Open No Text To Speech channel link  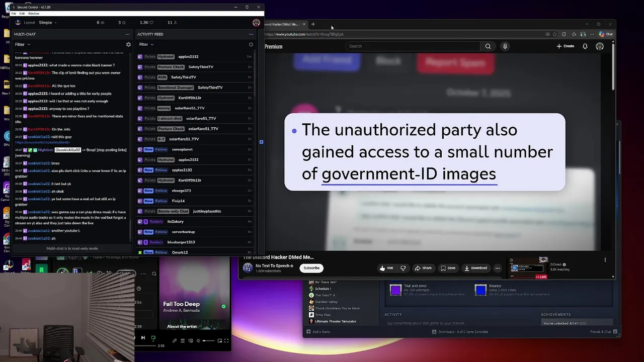tap(273, 265)
